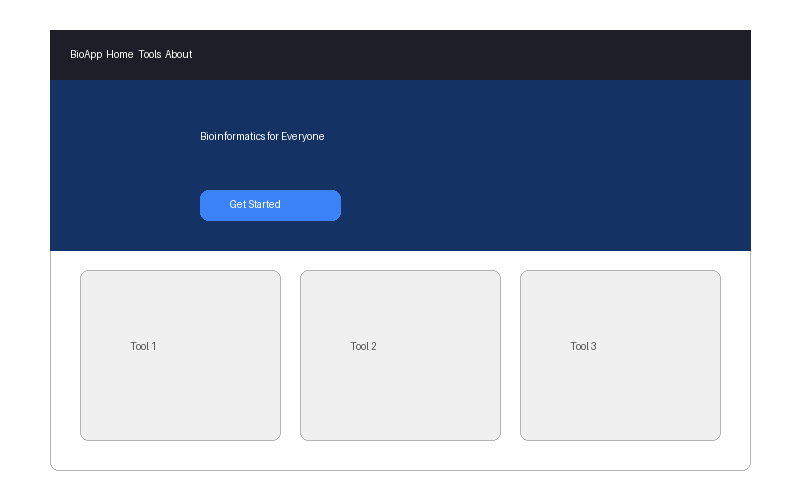Viewport: 800px width, 500px height.
Task: Click the 'Tool 1' text label
Action: (x=143, y=347)
